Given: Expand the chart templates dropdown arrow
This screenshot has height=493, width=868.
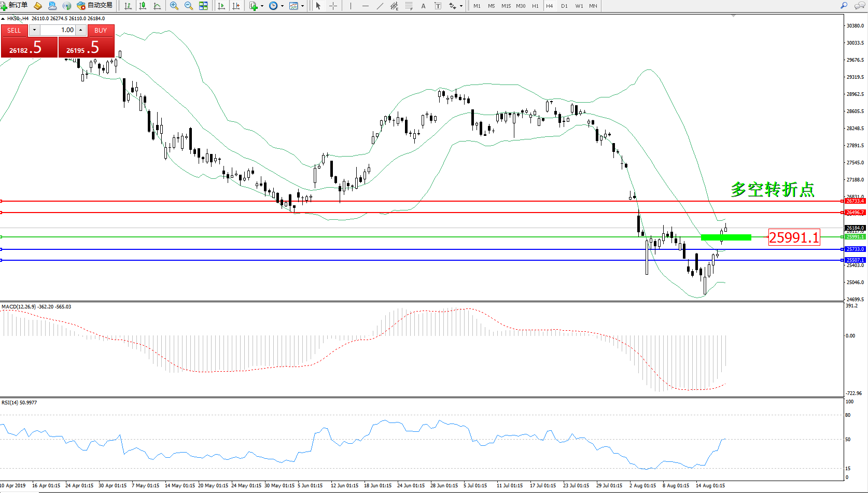Looking at the screenshot, I should click(302, 6).
